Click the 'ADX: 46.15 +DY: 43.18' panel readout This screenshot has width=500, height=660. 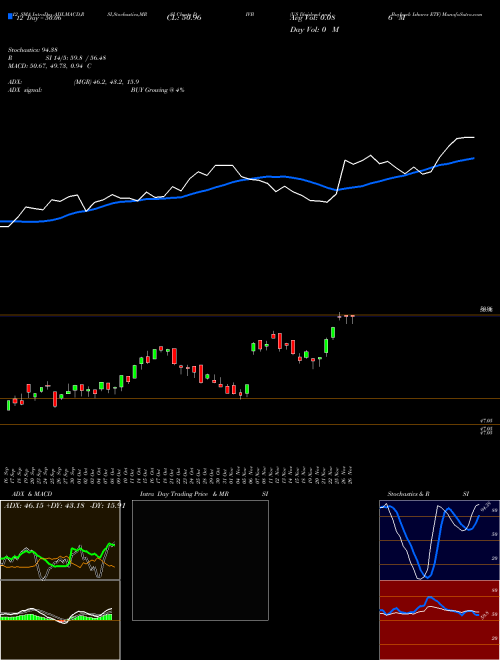tap(46, 506)
